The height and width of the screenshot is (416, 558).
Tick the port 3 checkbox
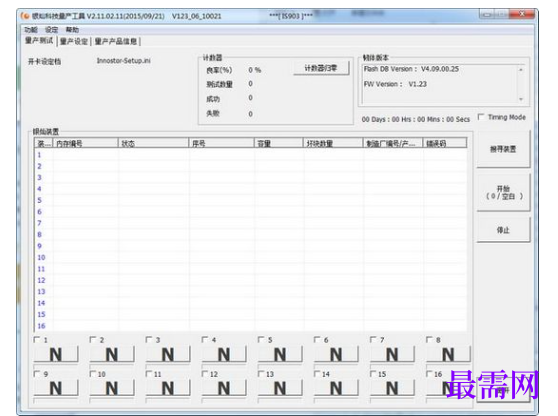(x=149, y=339)
